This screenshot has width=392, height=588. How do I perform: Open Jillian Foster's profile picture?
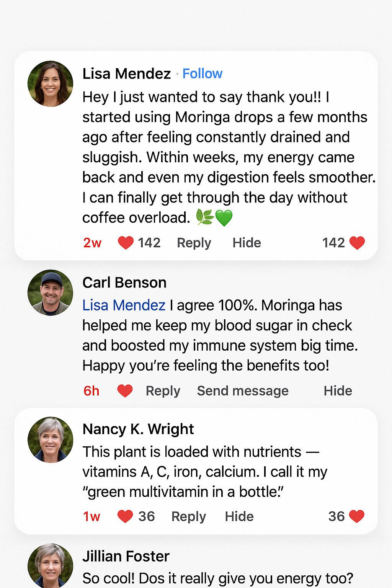pyautogui.click(x=50, y=566)
